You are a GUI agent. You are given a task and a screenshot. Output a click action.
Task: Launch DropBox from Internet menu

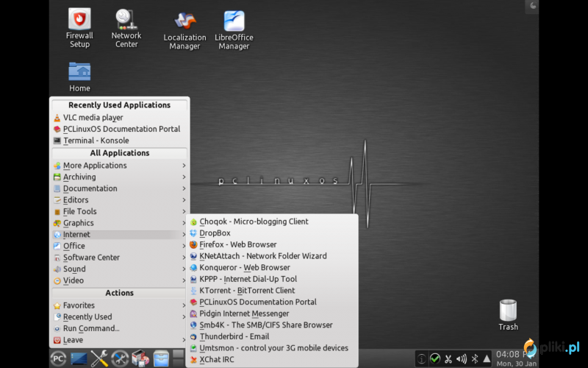pyautogui.click(x=272, y=233)
